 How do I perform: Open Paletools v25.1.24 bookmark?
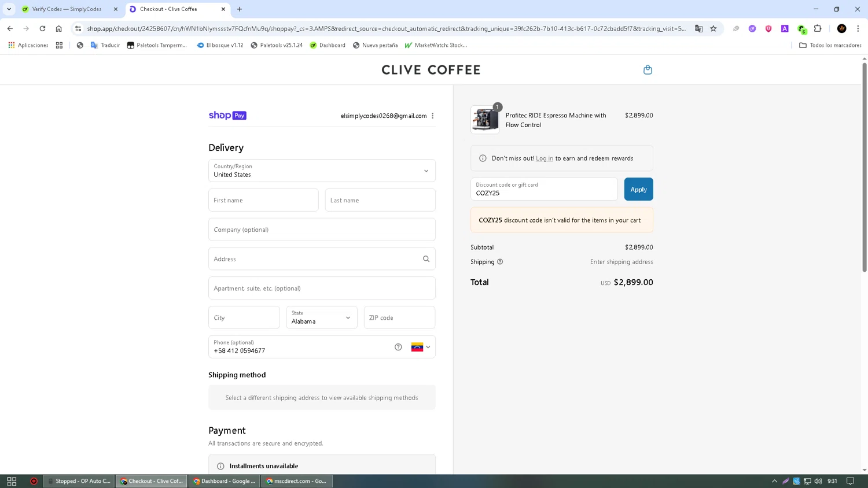(277, 45)
